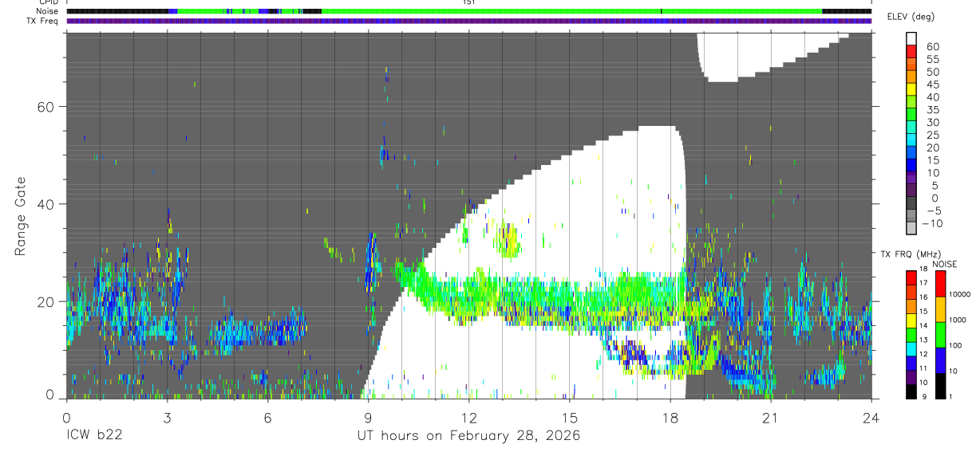Click the TX Freq indicator strip at the top

point(468,21)
